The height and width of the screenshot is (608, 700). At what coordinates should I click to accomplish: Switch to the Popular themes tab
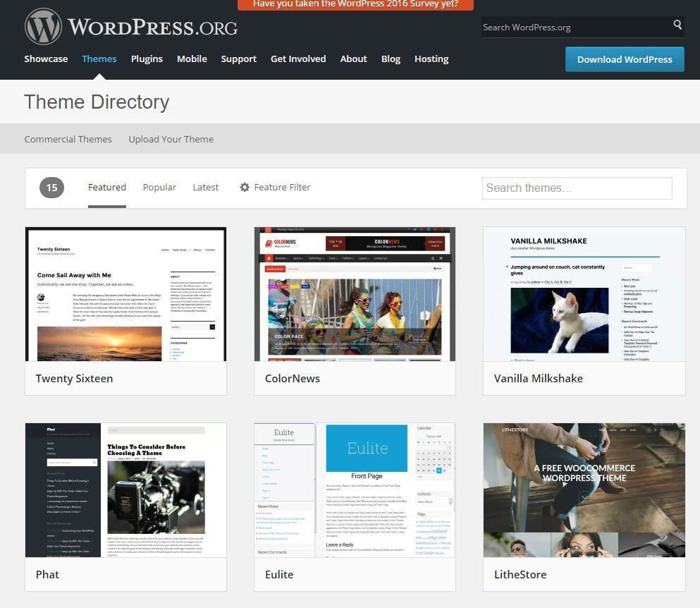click(159, 187)
